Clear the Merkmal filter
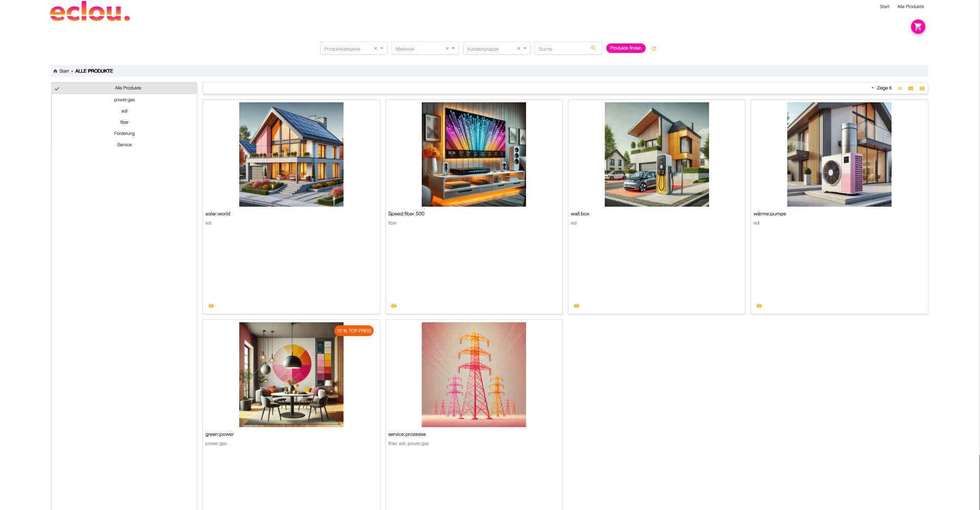The width and height of the screenshot is (980, 510). (x=447, y=49)
